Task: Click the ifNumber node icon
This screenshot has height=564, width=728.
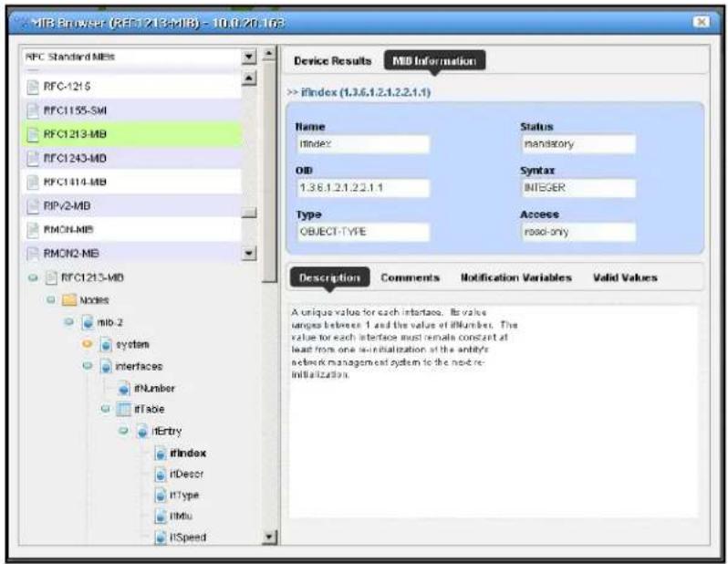Action: [124, 388]
